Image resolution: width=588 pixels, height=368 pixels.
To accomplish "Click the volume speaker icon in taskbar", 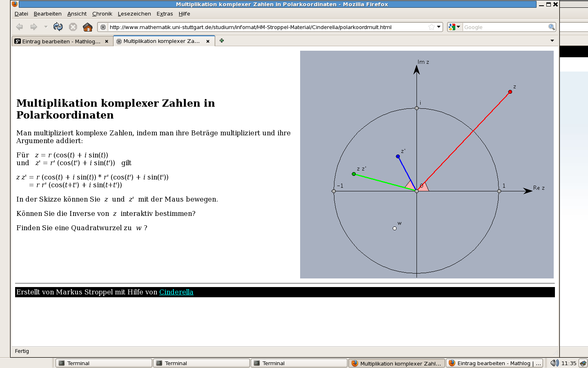I will [554, 363].
